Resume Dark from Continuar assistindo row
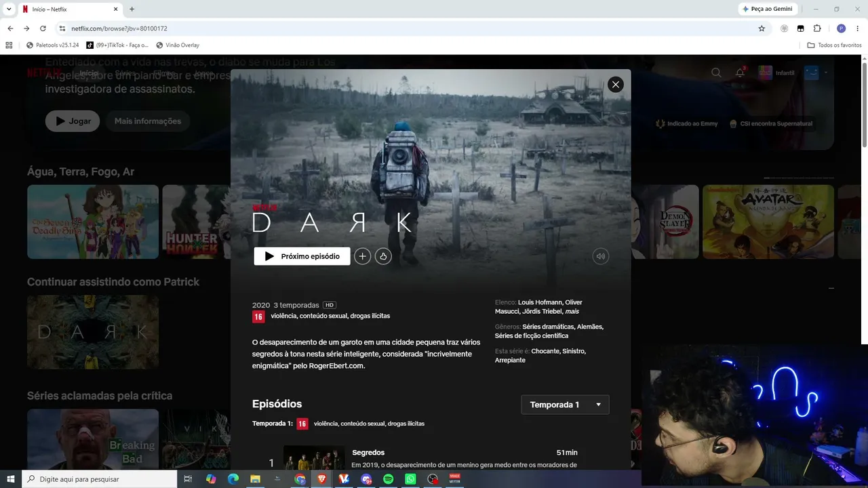Image resolution: width=868 pixels, height=488 pixels. [x=93, y=332]
